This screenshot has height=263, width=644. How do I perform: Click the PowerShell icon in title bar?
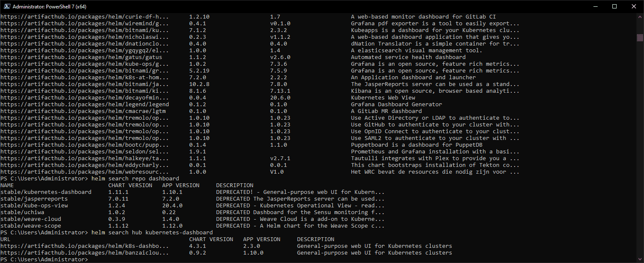point(6,6)
